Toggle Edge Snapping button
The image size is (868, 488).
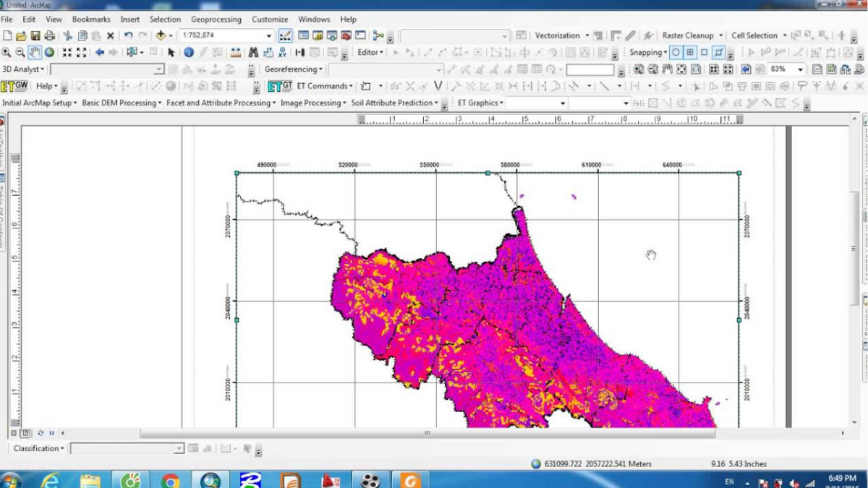718,52
